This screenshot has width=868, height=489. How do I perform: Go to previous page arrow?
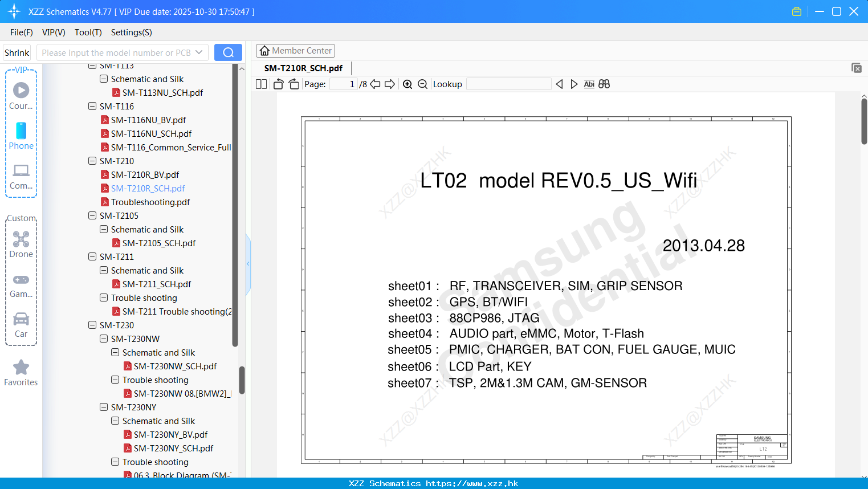375,84
